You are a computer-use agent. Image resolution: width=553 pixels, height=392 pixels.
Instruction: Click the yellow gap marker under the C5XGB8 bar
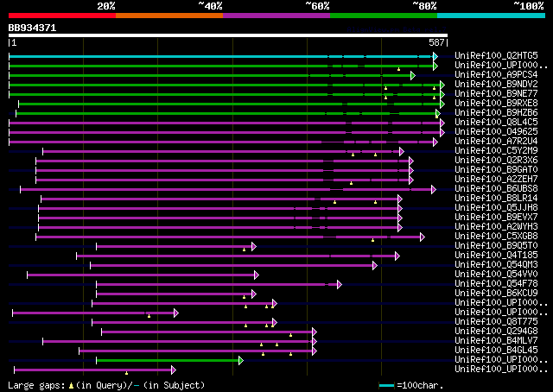coord(372,240)
